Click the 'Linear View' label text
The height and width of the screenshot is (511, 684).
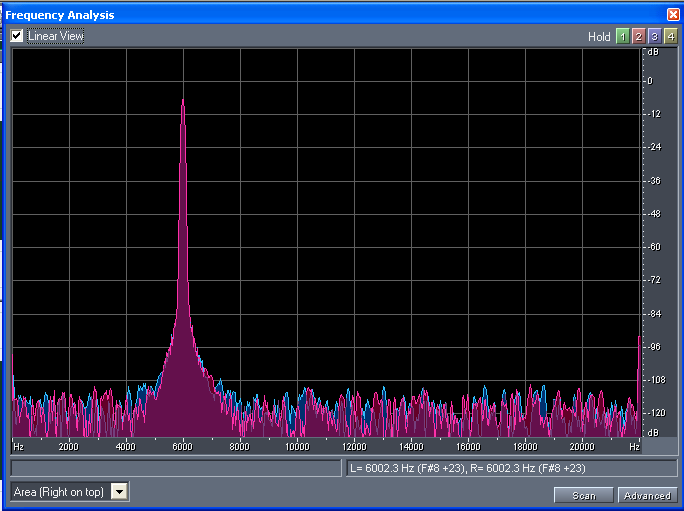click(55, 36)
